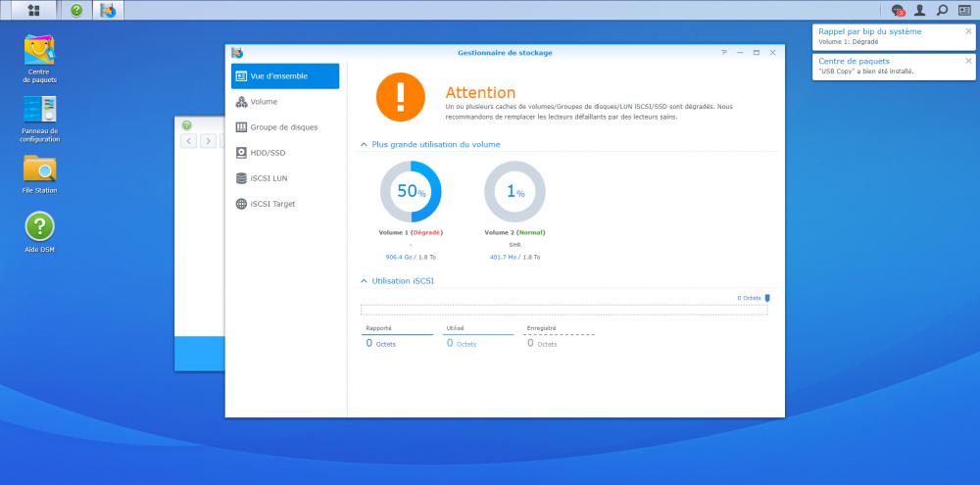The width and height of the screenshot is (980, 485).
Task: Show the widgets panel icon
Action: (x=964, y=11)
